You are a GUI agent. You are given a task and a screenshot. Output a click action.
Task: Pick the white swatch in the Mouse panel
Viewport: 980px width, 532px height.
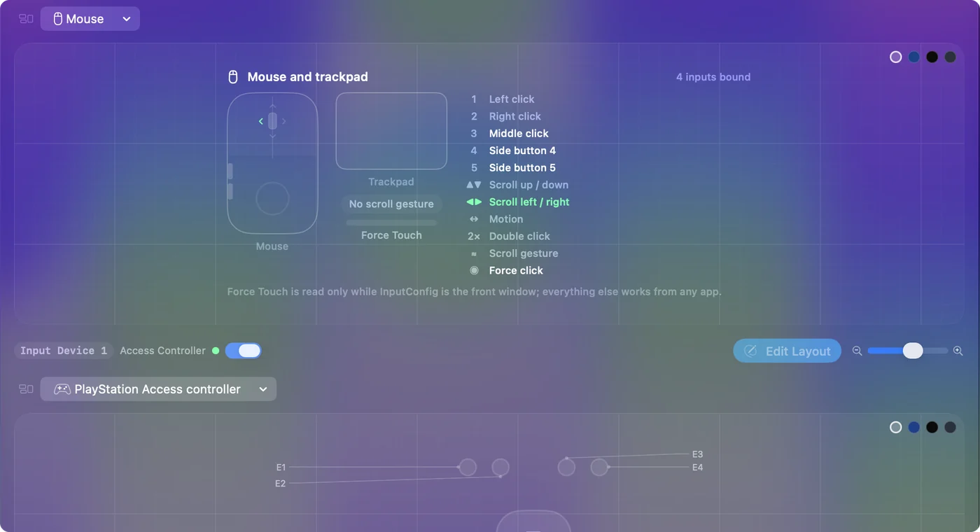click(x=896, y=57)
